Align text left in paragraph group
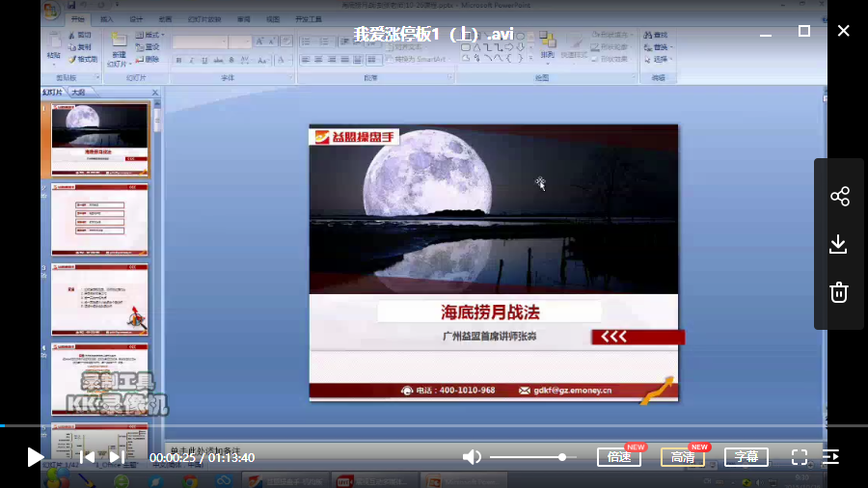Viewport: 868px width, 488px height. (x=306, y=59)
